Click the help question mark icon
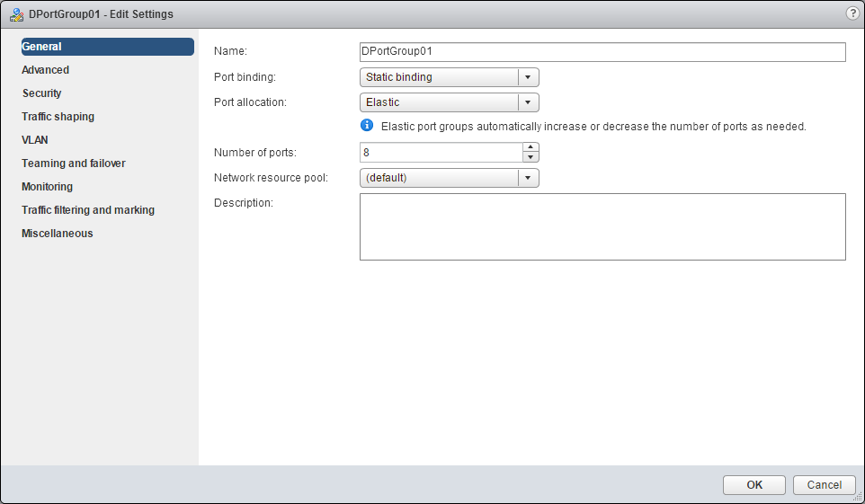865x504 pixels. click(x=852, y=13)
